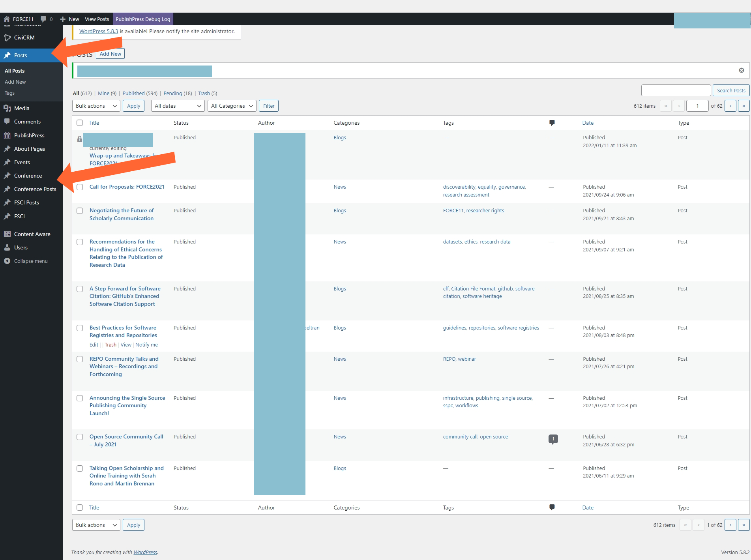Open About Pages pin icon

pyautogui.click(x=7, y=149)
